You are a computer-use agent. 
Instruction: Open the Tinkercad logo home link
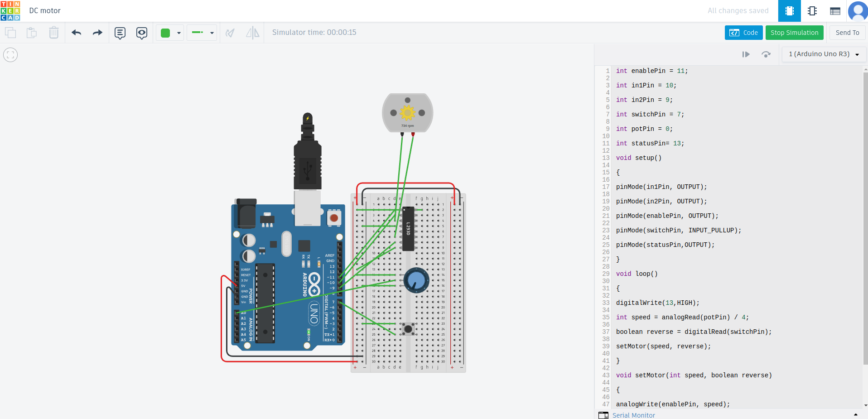pyautogui.click(x=10, y=10)
